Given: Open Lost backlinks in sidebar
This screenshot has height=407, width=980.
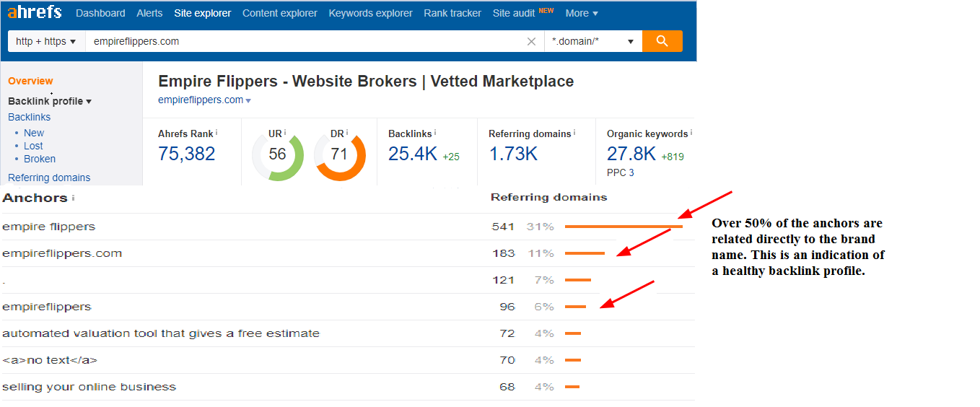Looking at the screenshot, I should point(33,146).
